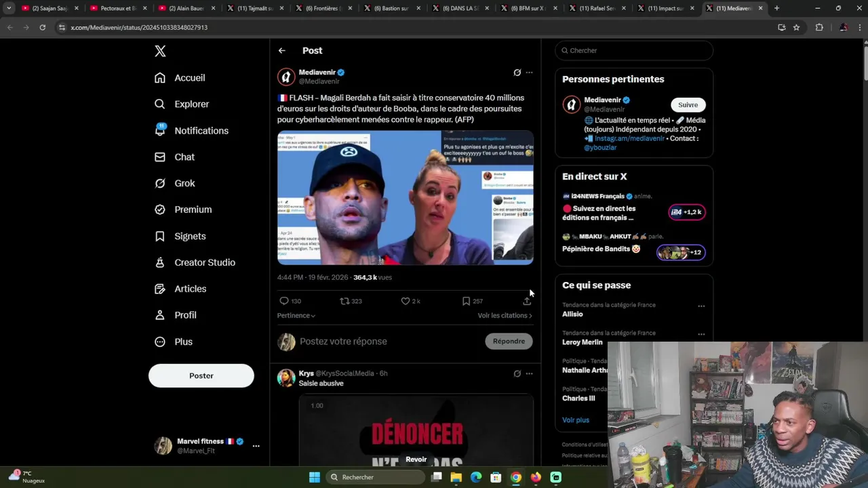The height and width of the screenshot is (488, 868).
Task: Open account menu dots for Marvel fitness
Action: (256, 446)
